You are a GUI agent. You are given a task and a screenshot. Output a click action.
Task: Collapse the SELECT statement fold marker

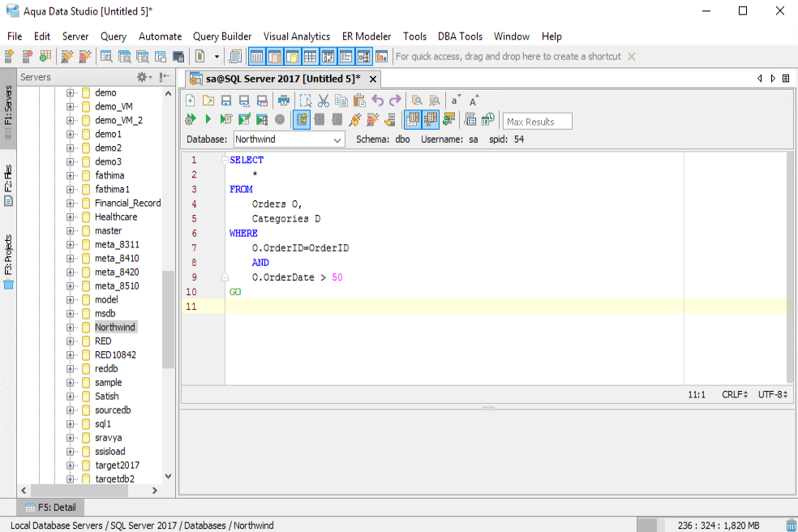225,161
